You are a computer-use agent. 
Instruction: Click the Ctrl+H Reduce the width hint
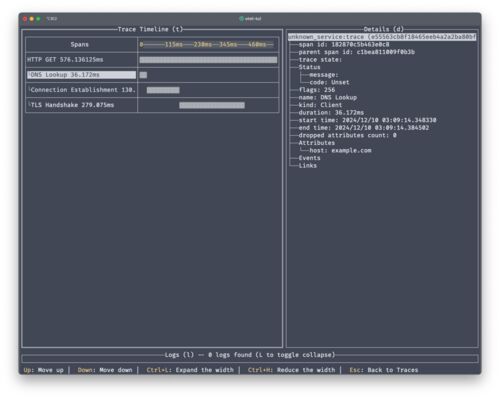(291, 370)
